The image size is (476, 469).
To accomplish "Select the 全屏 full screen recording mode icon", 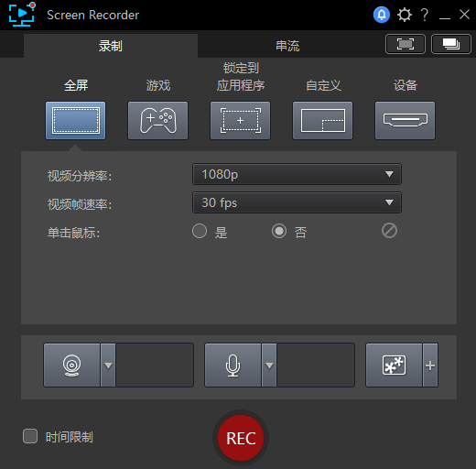I will (75, 120).
